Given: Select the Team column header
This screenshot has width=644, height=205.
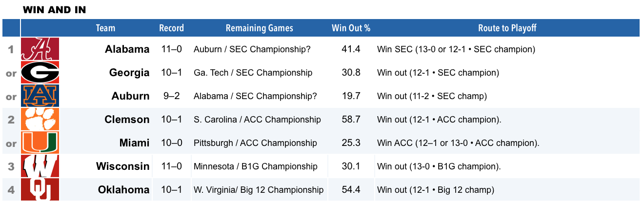Looking at the screenshot, I should [105, 28].
